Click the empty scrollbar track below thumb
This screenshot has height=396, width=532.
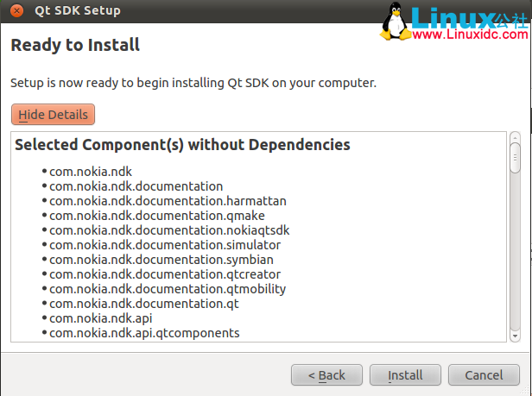tap(515, 252)
